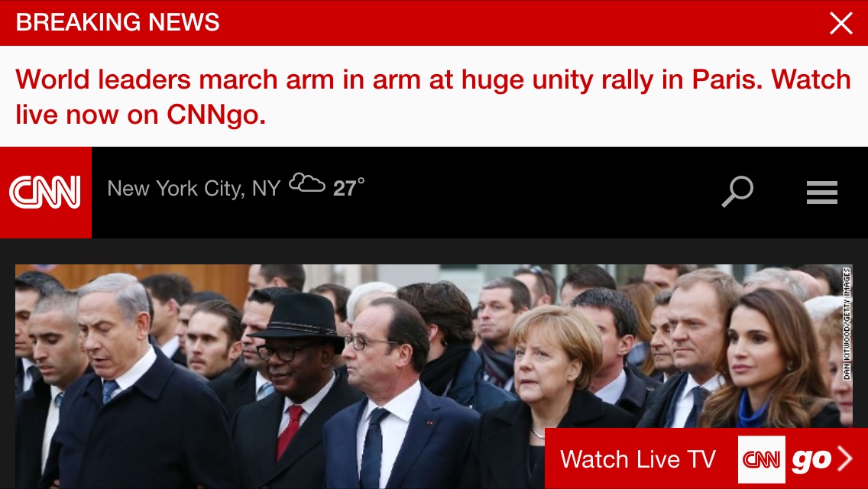Dismiss the Breaking News banner with X
The width and height of the screenshot is (868, 489).
point(840,23)
